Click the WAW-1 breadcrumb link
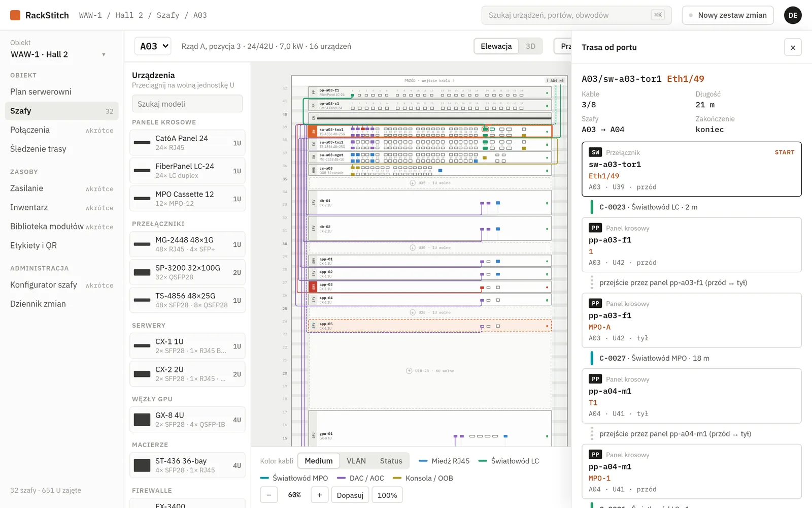Image resolution: width=812 pixels, height=508 pixels. tap(90, 15)
